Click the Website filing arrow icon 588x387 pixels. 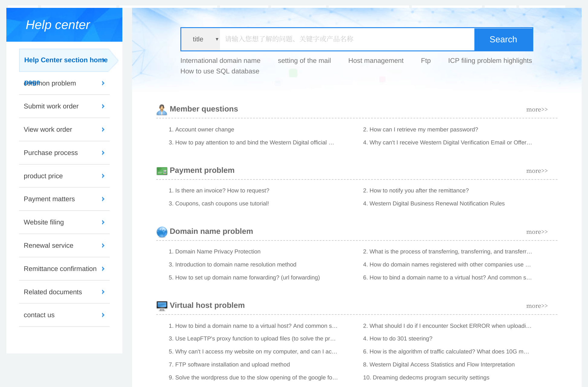(x=103, y=222)
